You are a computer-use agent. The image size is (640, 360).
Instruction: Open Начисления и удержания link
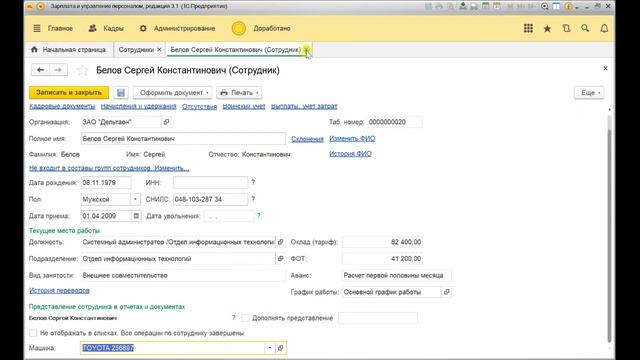click(x=138, y=106)
